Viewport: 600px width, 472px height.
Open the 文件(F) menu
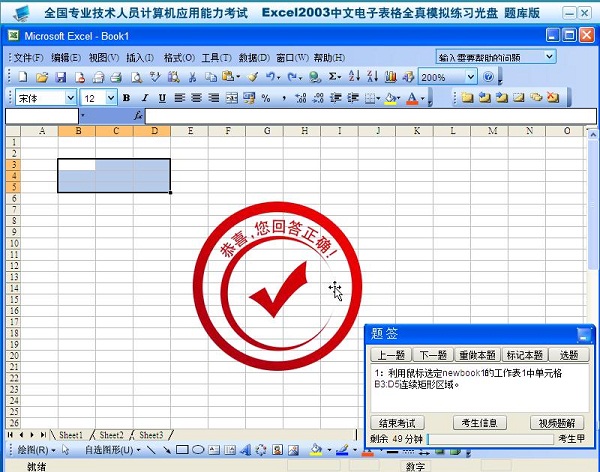(x=28, y=57)
